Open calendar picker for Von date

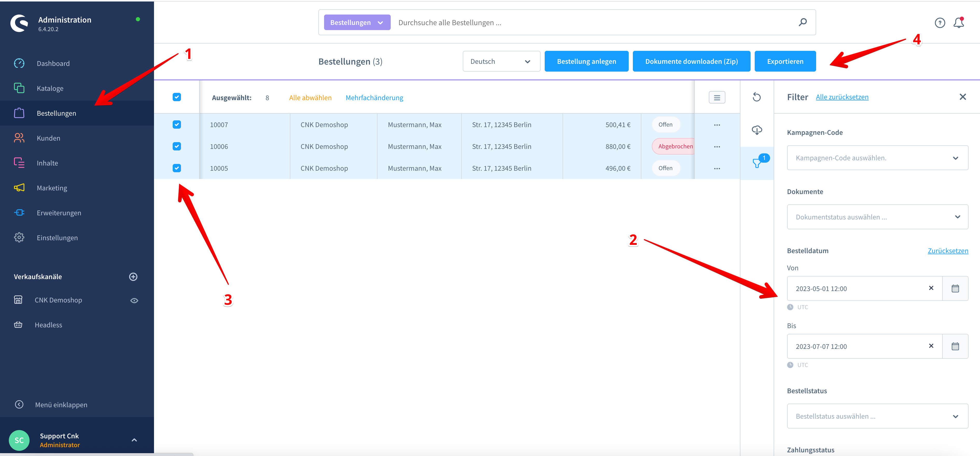pos(955,288)
